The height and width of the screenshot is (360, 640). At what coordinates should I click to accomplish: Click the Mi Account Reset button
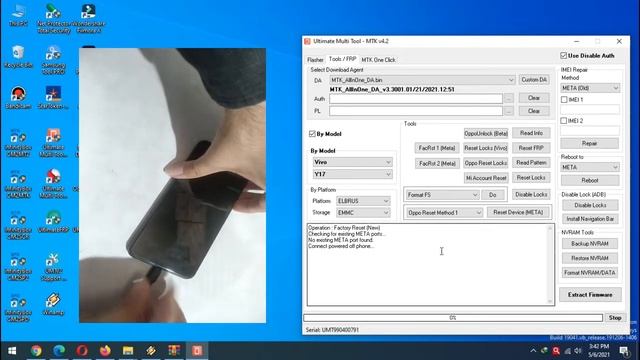tap(486, 178)
